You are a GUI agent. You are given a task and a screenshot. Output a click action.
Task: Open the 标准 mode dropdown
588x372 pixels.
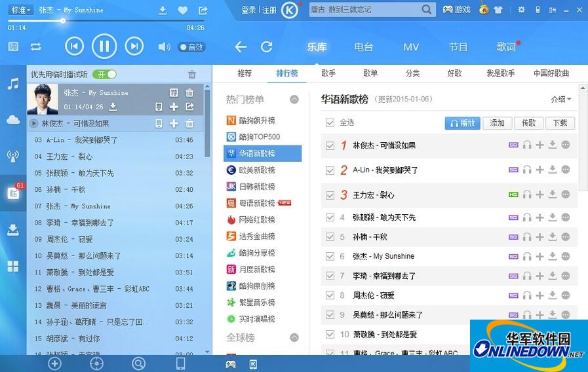tap(20, 10)
